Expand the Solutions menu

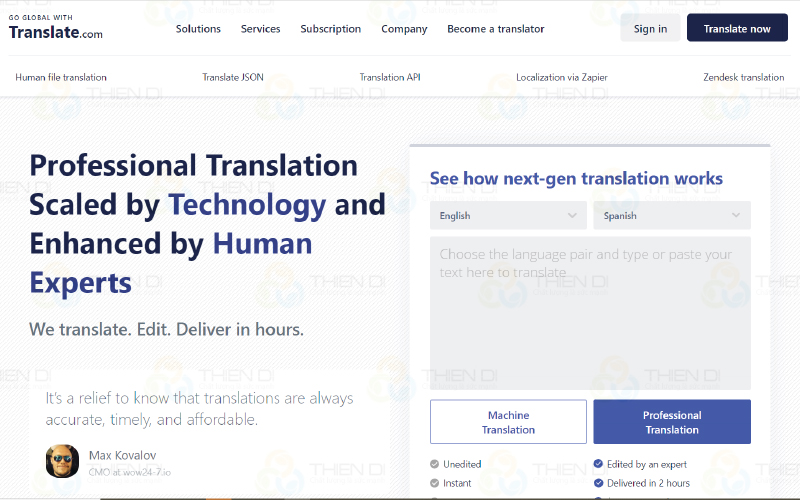[198, 29]
